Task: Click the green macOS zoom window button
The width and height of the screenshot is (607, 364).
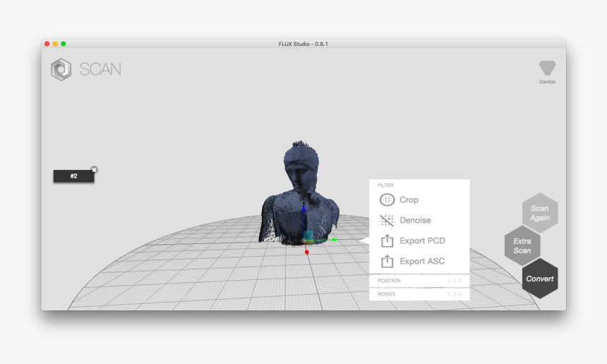Action: coord(64,44)
